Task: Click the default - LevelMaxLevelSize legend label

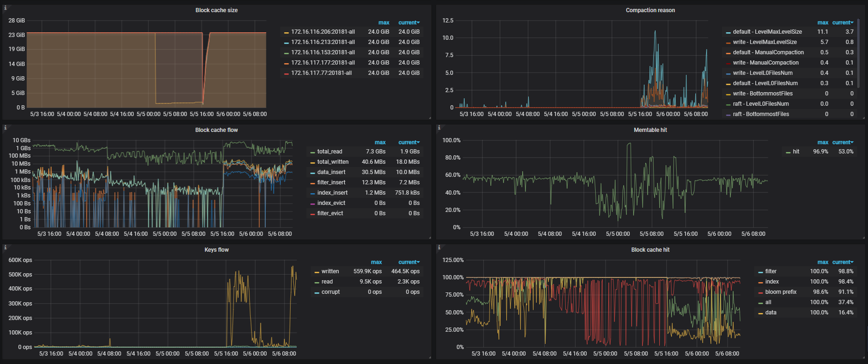Action: coord(767,32)
